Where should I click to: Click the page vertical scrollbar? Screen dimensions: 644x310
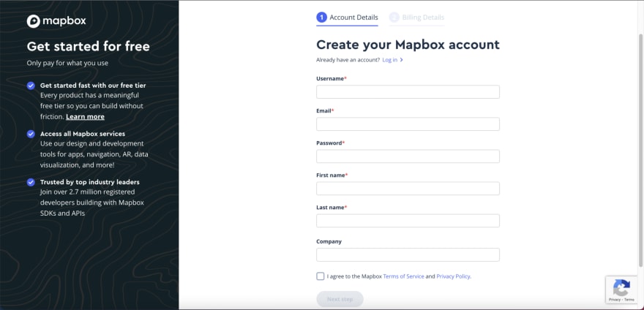641,150
